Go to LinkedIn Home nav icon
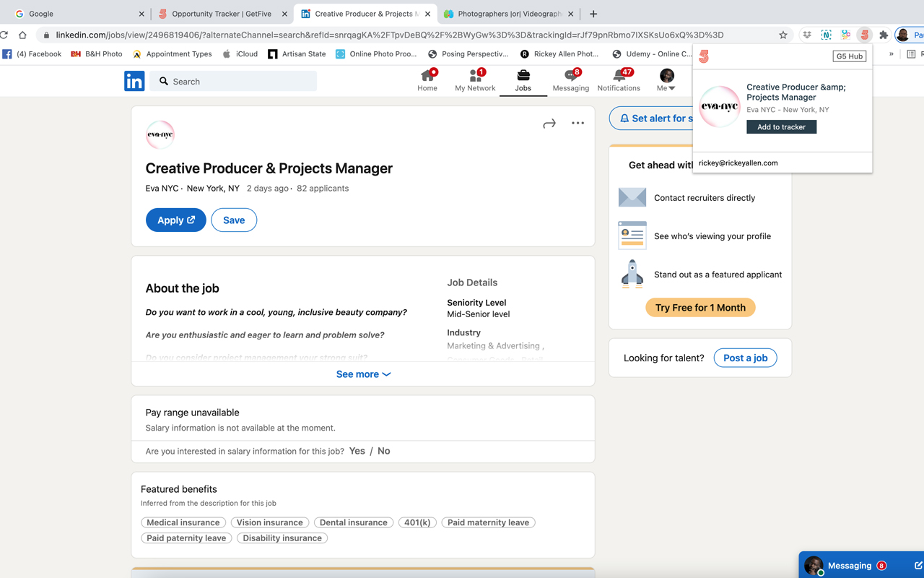The width and height of the screenshot is (924, 578). click(427, 80)
